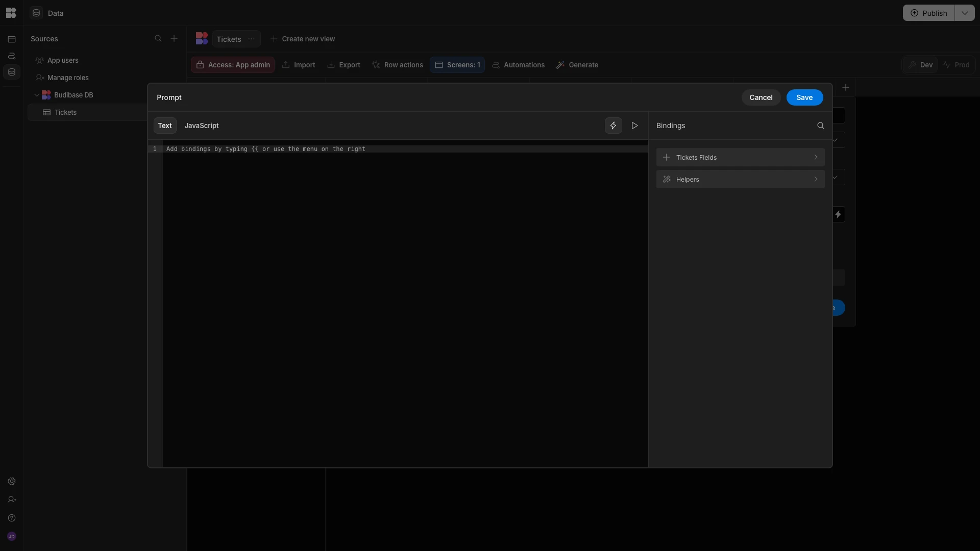Image resolution: width=980 pixels, height=551 pixels.
Task: Search sources with the magnifier icon
Action: tap(158, 39)
